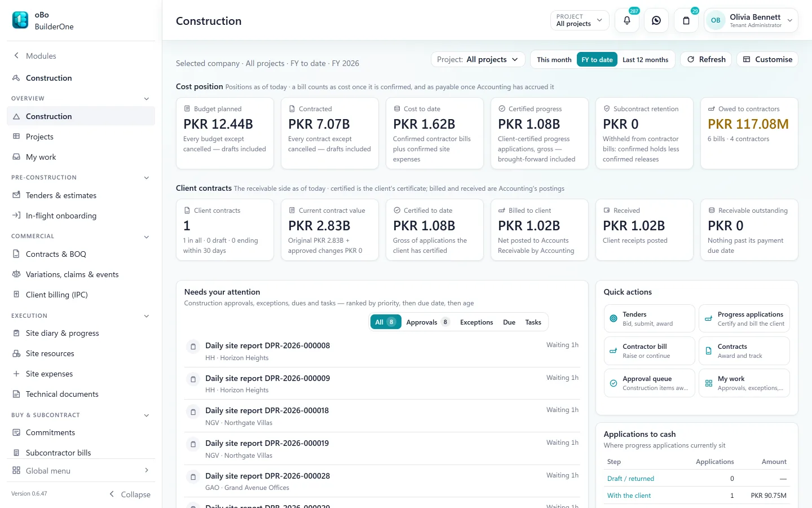Collapse the BUY & SUBCONTRACT sidebar section
The image size is (812, 508).
click(147, 415)
